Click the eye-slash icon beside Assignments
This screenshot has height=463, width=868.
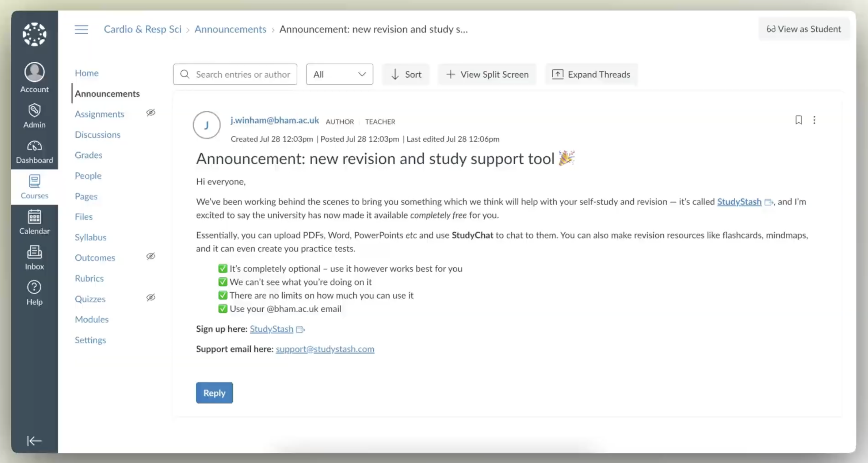click(151, 113)
